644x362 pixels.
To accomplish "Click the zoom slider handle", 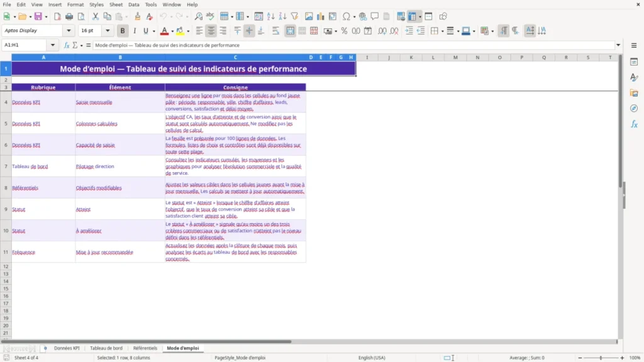I will click(601, 358).
